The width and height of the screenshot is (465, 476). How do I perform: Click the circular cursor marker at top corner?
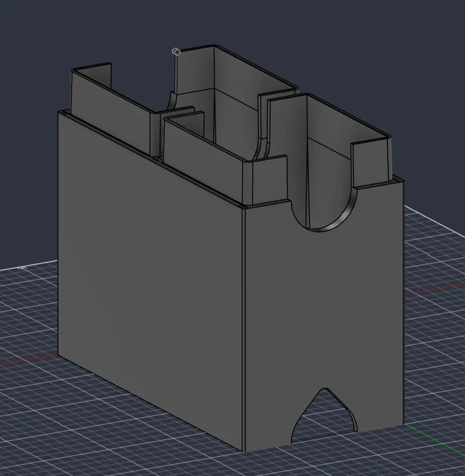(x=176, y=52)
